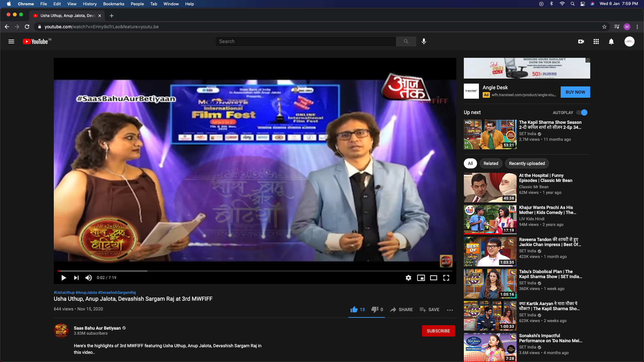The image size is (644, 362).
Task: Switch to theater mode
Action: 434,278
